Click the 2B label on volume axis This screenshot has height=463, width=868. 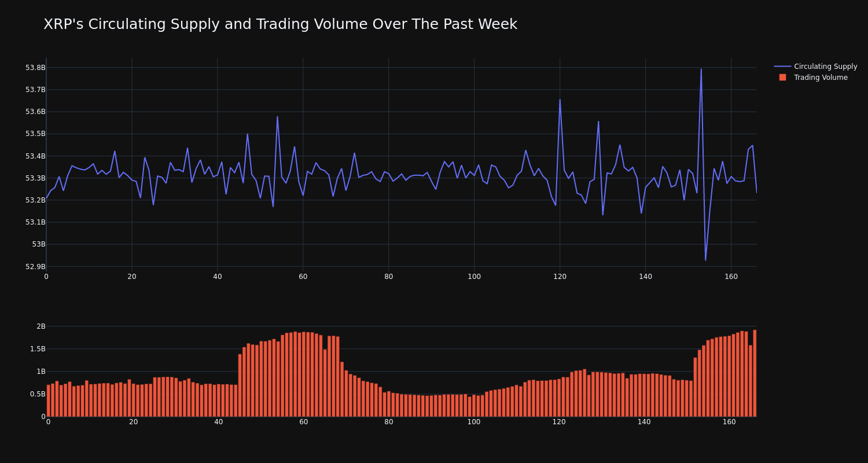tap(41, 326)
